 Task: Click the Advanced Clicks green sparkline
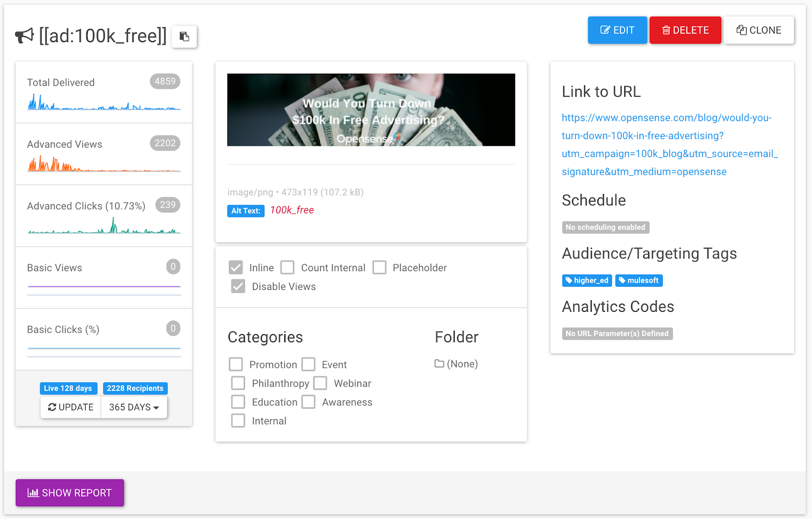click(x=104, y=225)
